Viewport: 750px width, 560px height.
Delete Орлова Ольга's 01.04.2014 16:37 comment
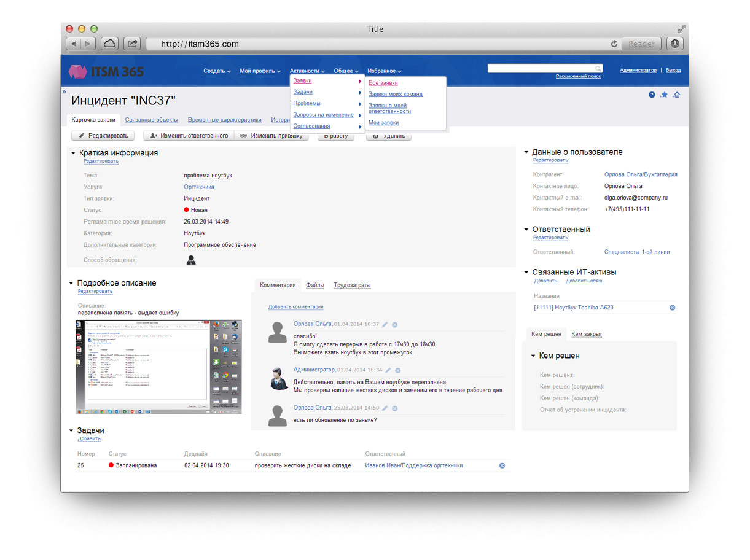click(x=395, y=324)
